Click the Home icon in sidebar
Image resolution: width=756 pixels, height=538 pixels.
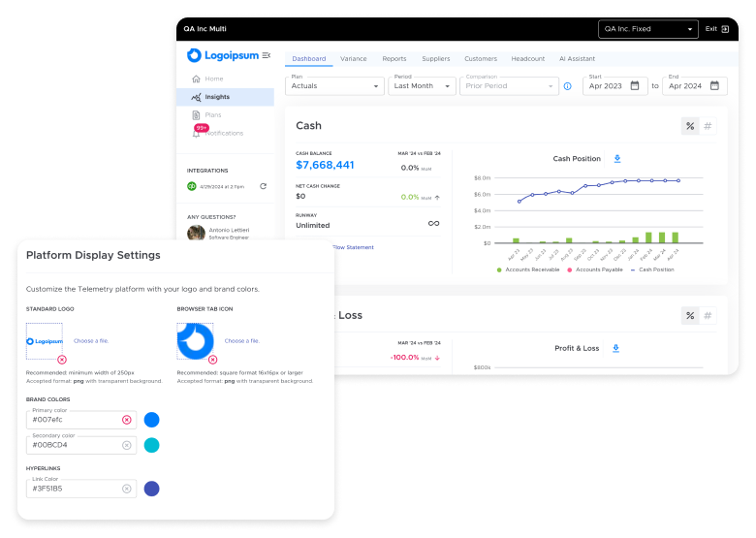(196, 79)
